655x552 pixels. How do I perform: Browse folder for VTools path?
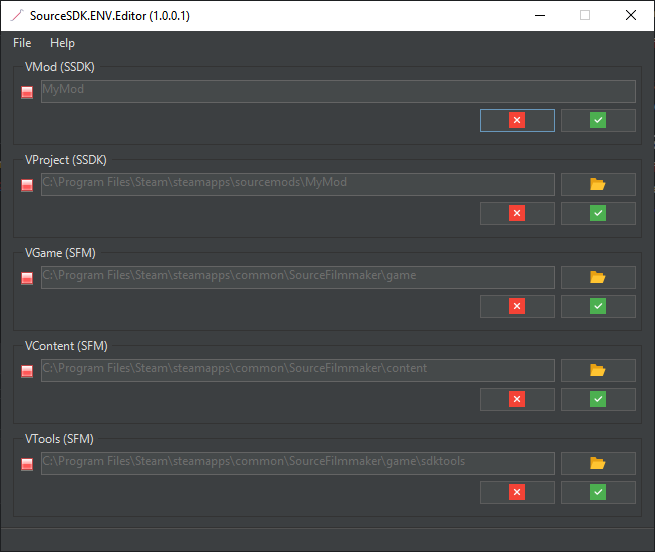598,463
